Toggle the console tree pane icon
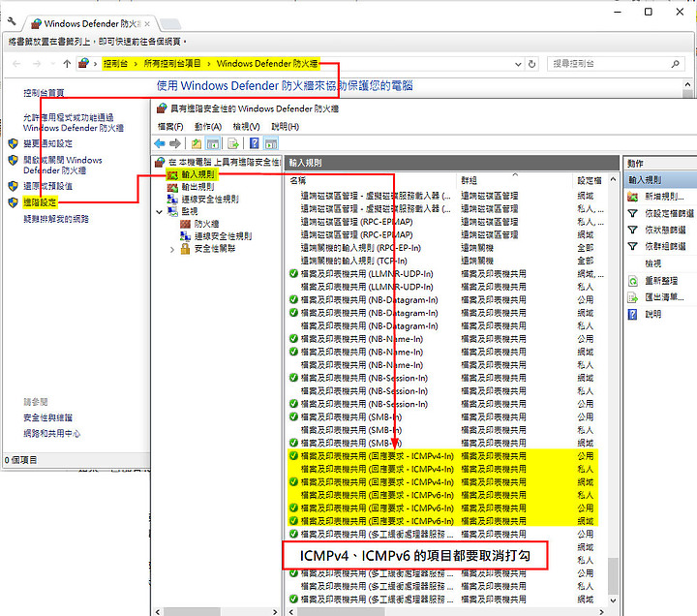 coord(213,143)
